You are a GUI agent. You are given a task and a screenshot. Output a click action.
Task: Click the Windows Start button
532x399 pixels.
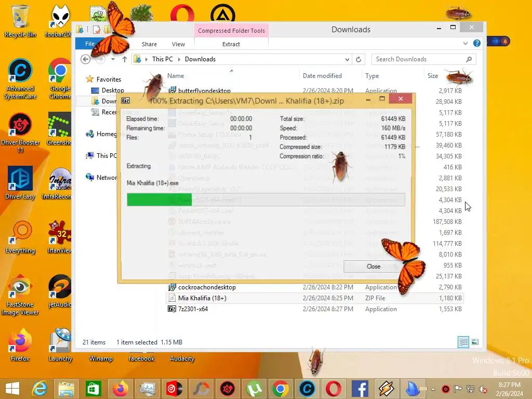tap(12, 389)
